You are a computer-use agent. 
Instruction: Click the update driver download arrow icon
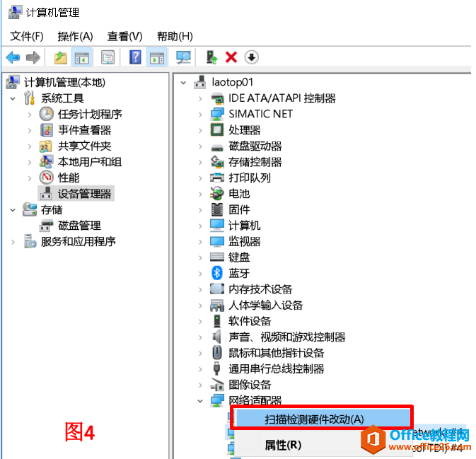click(x=251, y=57)
